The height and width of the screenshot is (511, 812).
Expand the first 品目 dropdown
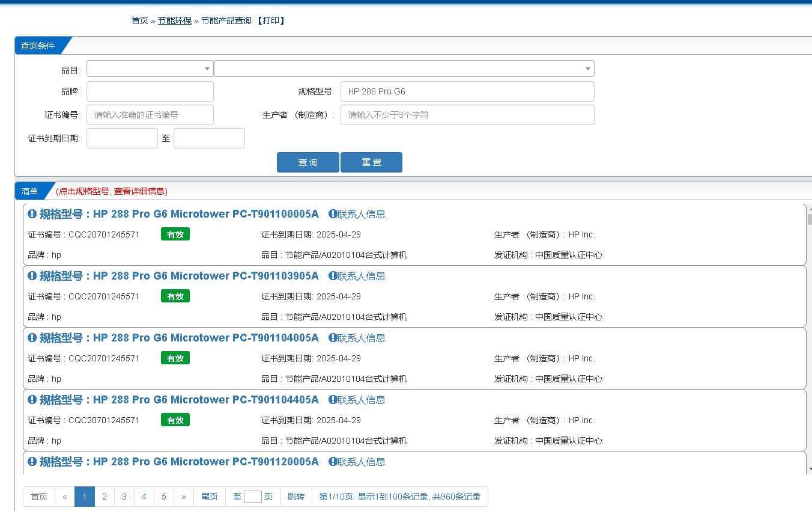click(150, 69)
